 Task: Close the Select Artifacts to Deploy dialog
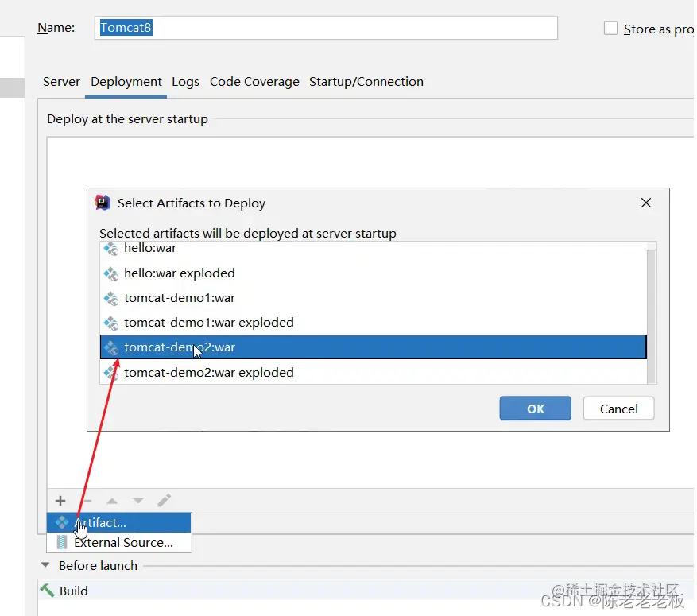[x=646, y=203]
